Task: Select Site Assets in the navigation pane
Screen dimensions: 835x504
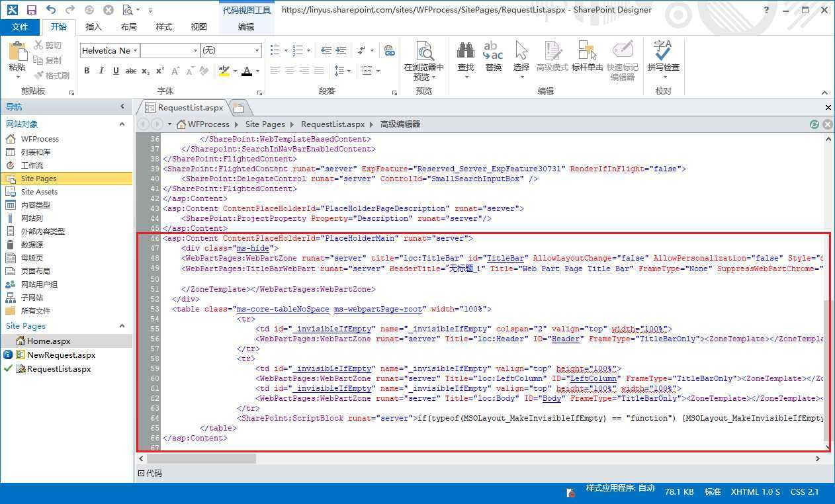Action: pos(39,192)
